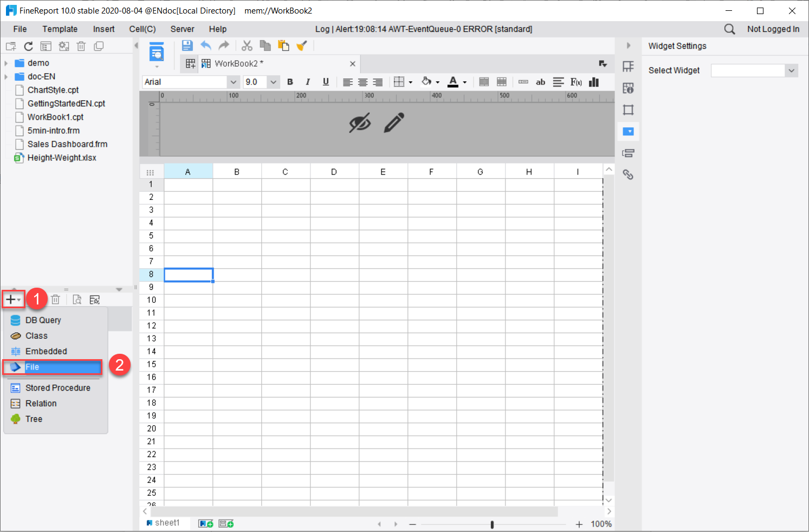809x532 pixels.
Task: Insert plain text with ab icon
Action: (540, 82)
